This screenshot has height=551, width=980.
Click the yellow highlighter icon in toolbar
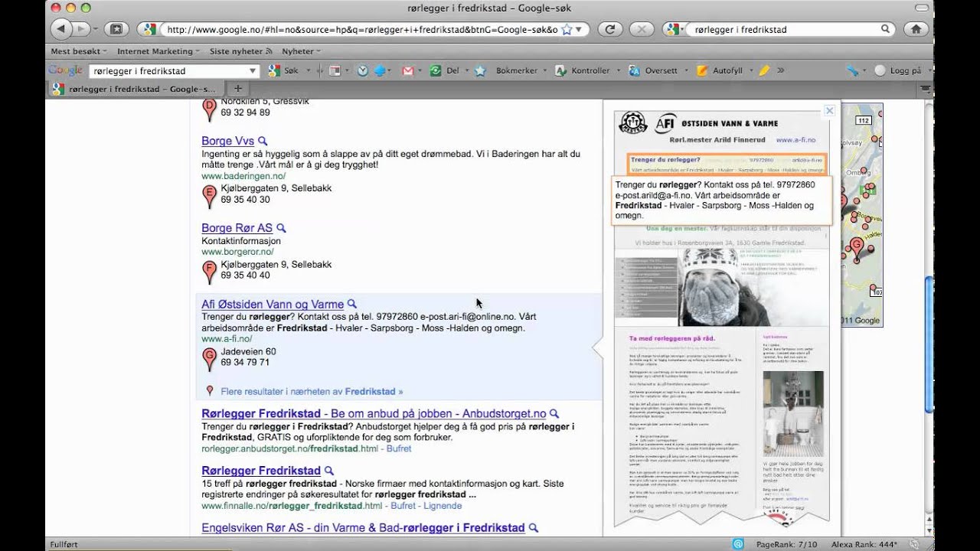pos(764,70)
